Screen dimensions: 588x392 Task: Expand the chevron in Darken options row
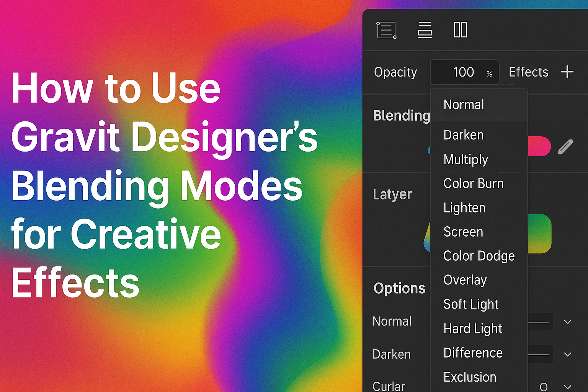coord(568,354)
